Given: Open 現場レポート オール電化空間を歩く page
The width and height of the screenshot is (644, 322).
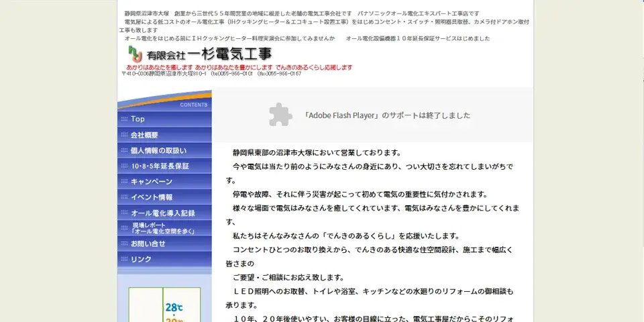Looking at the screenshot, I should coord(165,228).
